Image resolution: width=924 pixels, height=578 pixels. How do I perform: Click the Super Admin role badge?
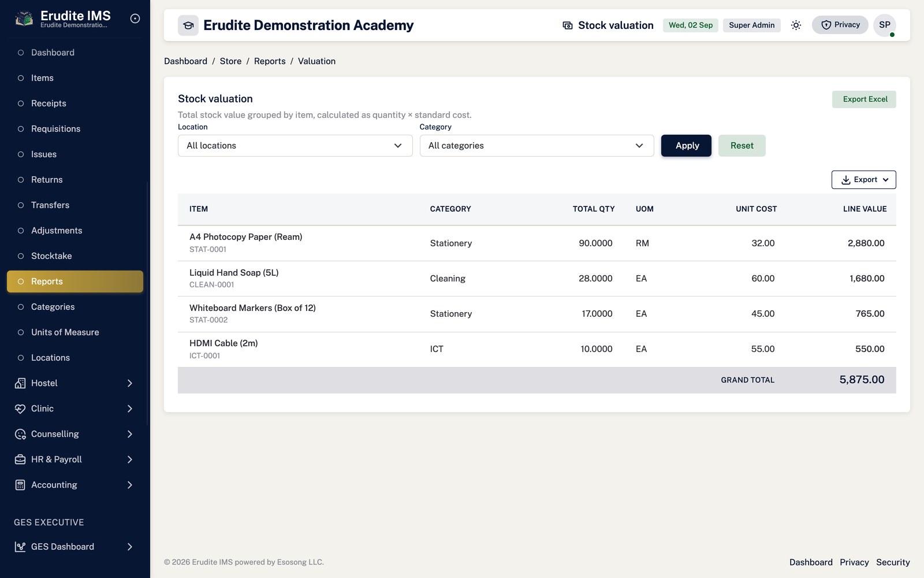pyautogui.click(x=752, y=25)
